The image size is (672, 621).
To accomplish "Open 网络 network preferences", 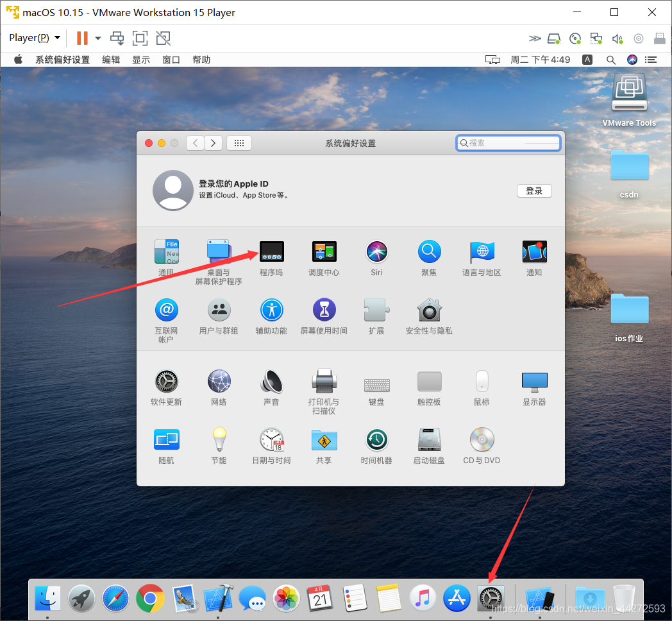I will click(219, 382).
